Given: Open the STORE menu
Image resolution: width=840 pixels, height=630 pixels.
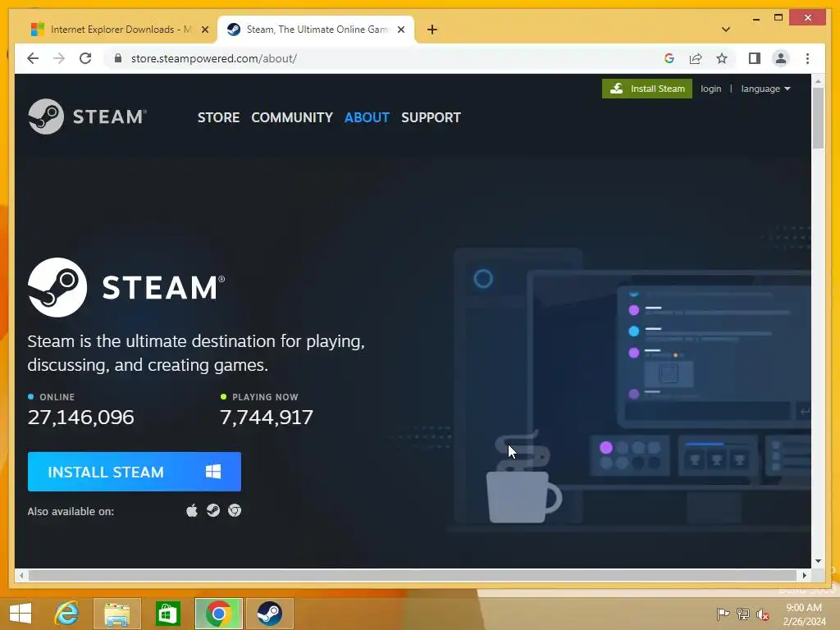Looking at the screenshot, I should [218, 117].
